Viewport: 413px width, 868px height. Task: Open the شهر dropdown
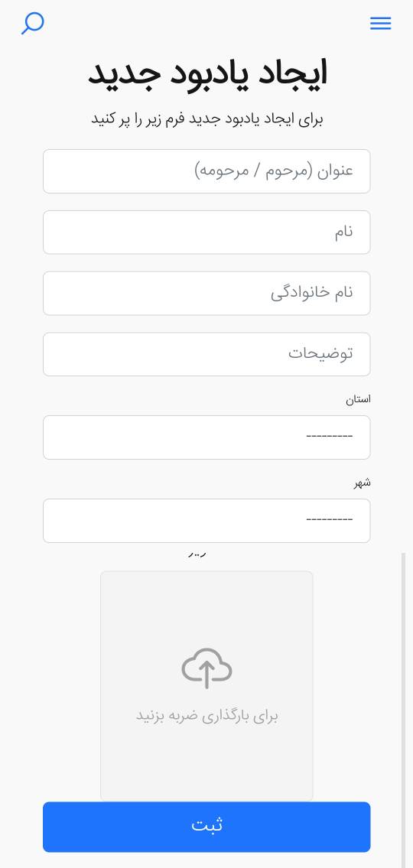(x=206, y=520)
